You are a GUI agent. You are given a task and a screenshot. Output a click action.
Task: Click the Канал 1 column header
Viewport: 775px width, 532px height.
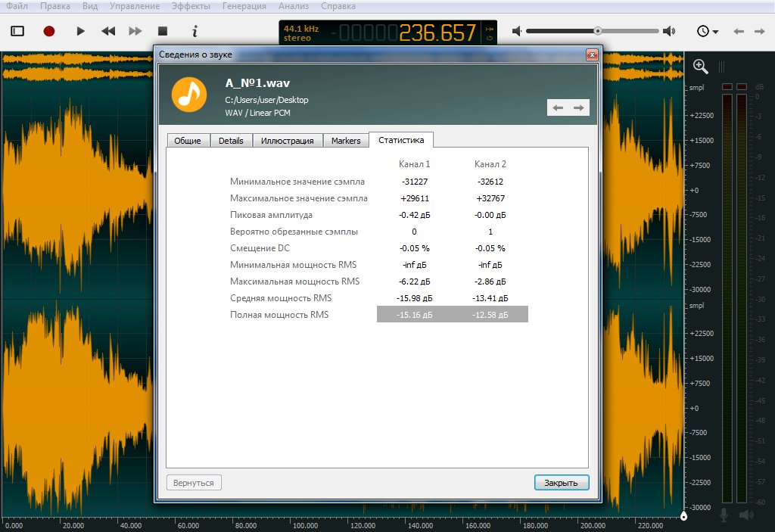point(414,164)
